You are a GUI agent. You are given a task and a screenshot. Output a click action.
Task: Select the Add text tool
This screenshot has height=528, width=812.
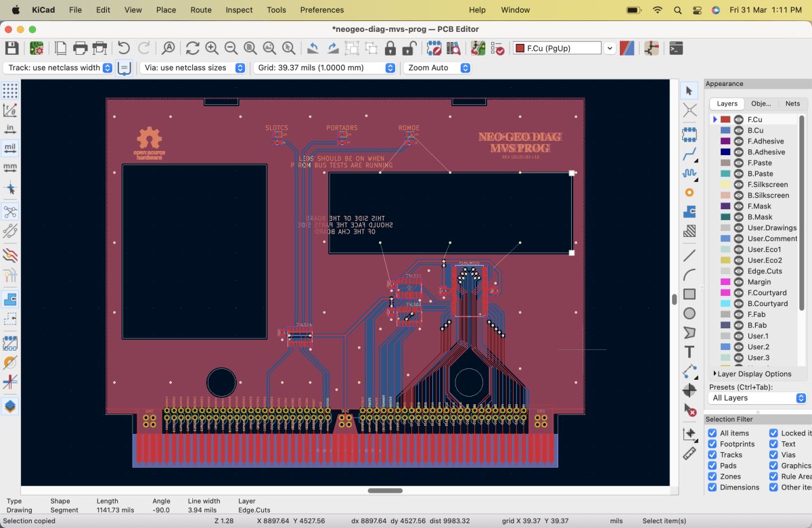coord(690,351)
